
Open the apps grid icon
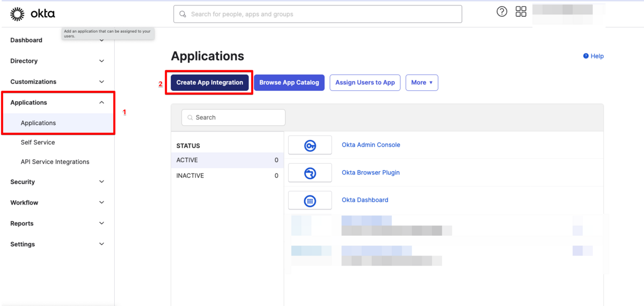coord(521,12)
